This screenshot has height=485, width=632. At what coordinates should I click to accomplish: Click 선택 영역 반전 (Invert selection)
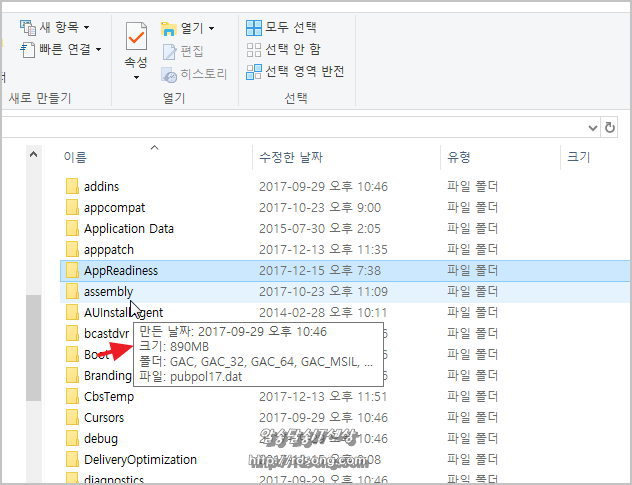pos(295,71)
